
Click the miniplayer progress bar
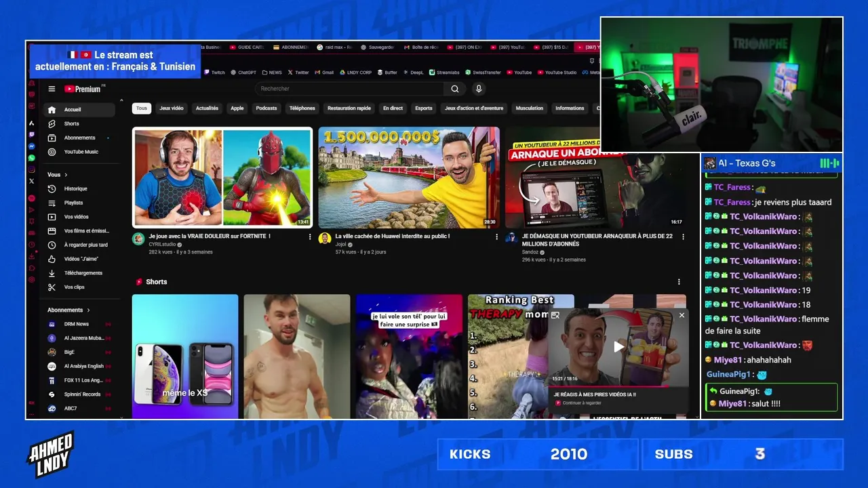click(x=618, y=386)
